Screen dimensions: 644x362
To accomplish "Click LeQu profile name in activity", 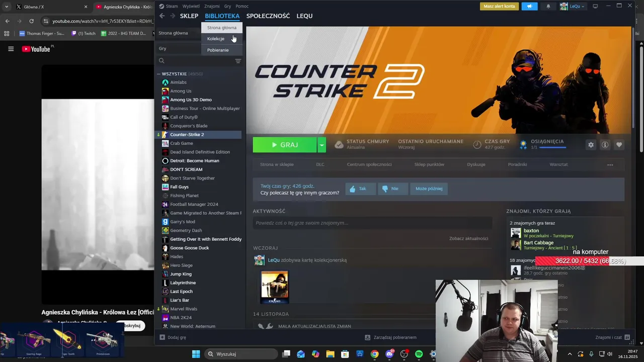I will tap(274, 260).
